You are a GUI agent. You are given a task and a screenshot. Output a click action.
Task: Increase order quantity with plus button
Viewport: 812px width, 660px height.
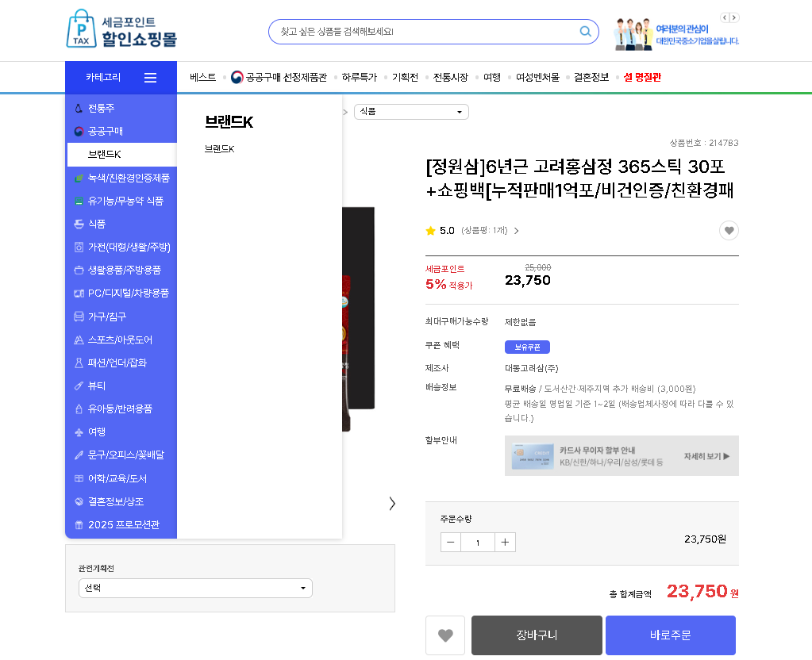point(505,542)
